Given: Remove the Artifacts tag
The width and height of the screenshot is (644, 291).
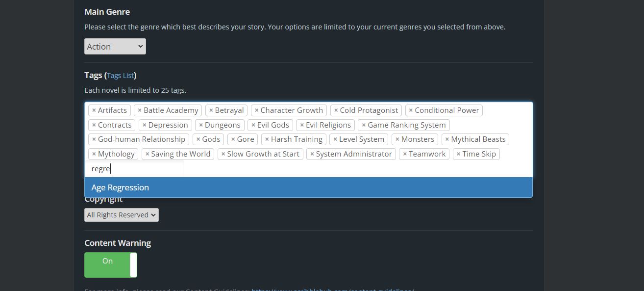Looking at the screenshot, I should click(94, 110).
